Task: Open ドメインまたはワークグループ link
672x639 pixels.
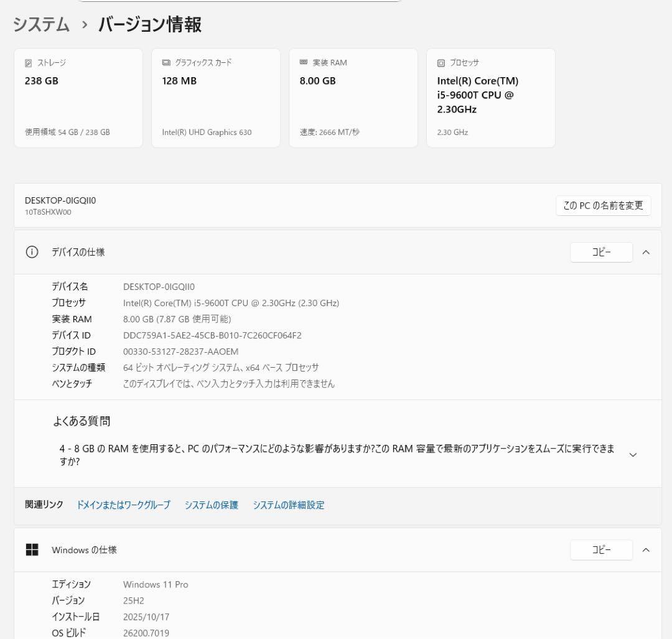Action: [x=123, y=505]
